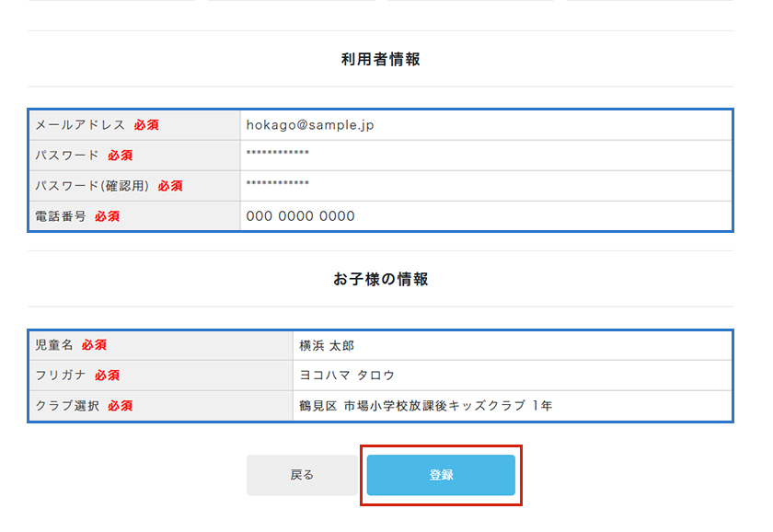Click the 戻る back button
773x532 pixels.
[x=302, y=475]
